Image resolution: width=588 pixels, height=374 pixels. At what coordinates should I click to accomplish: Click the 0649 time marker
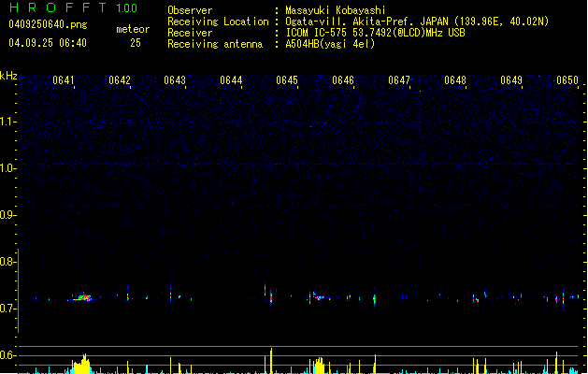point(511,80)
